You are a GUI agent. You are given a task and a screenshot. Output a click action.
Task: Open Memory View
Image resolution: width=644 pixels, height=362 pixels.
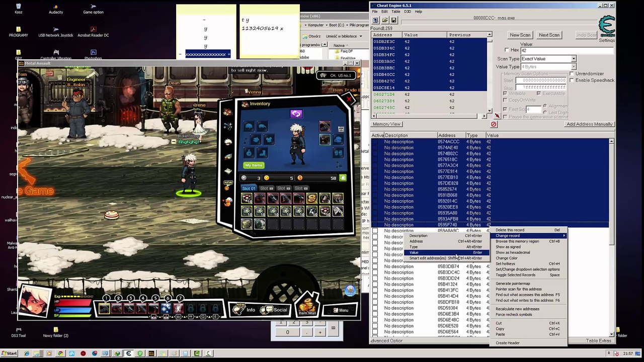(x=386, y=124)
